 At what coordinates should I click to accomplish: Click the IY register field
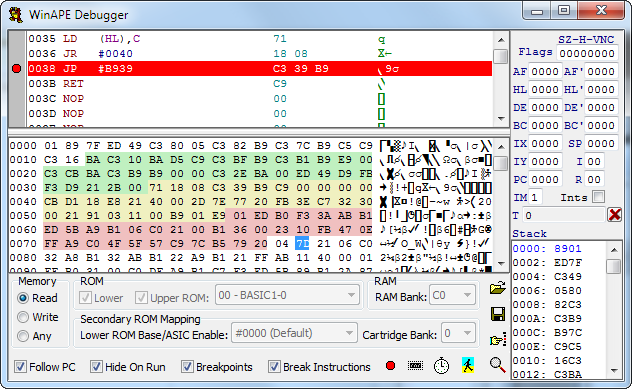(x=544, y=162)
